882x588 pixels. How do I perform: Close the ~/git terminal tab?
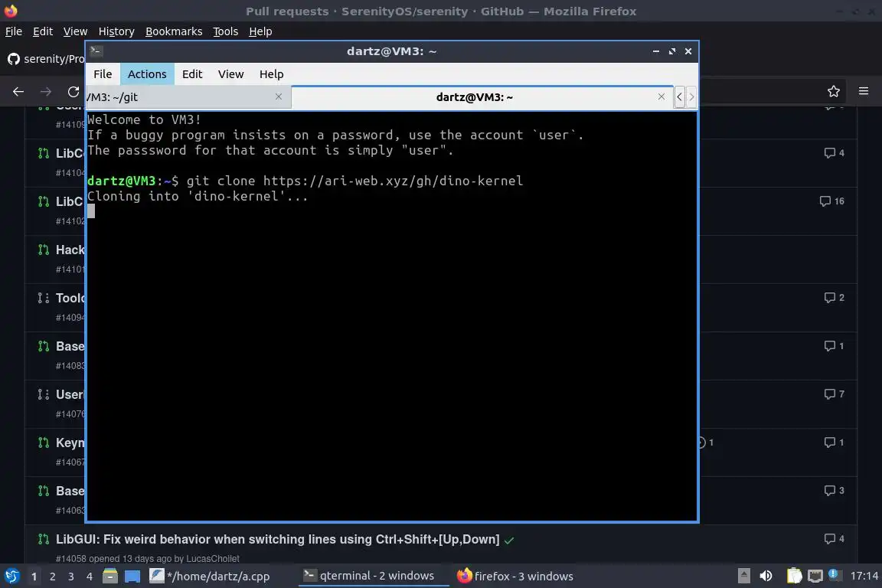(x=279, y=96)
